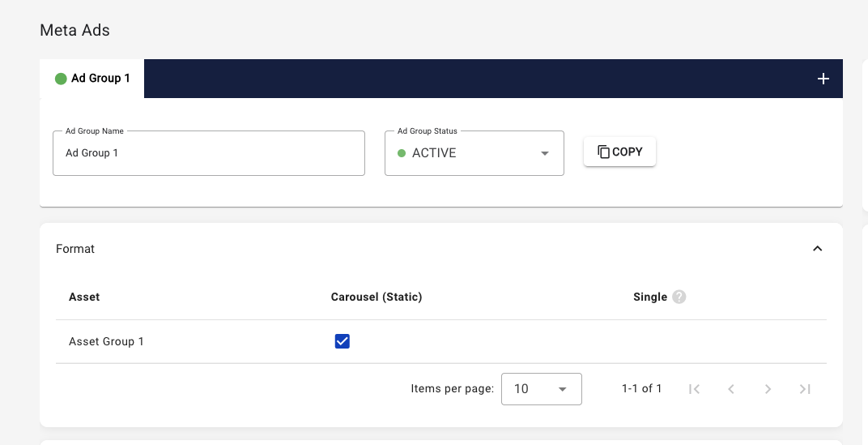Go to the next page arrow
This screenshot has height=445, width=868.
[768, 389]
